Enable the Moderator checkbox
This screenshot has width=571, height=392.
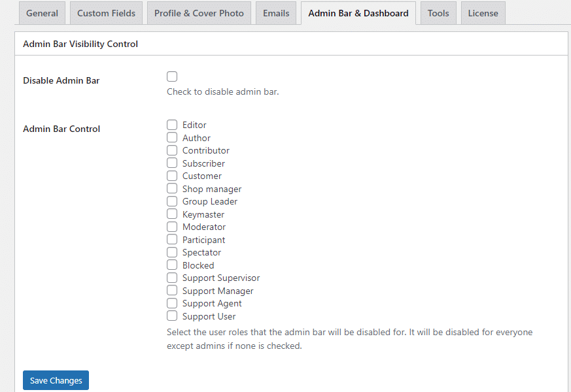(171, 226)
